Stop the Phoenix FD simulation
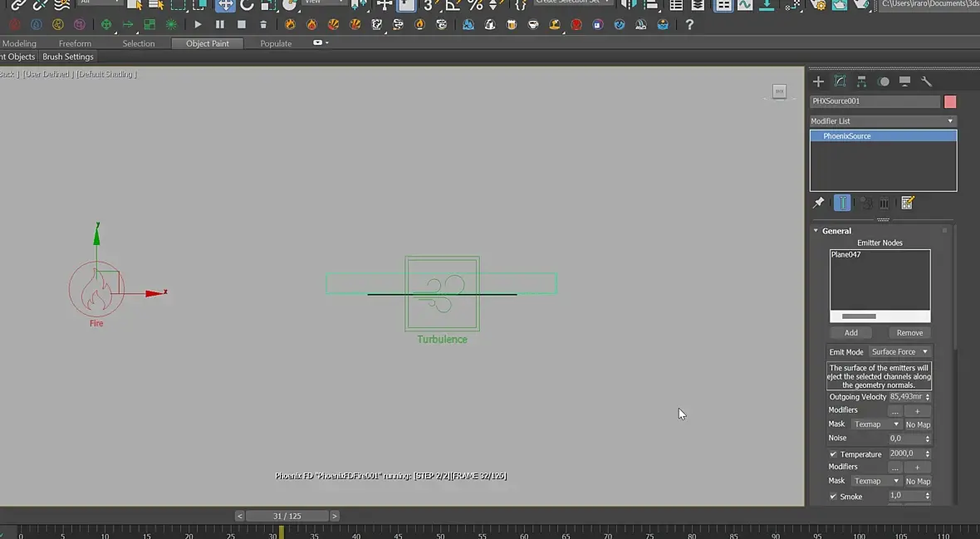This screenshot has height=539, width=980. point(242,25)
